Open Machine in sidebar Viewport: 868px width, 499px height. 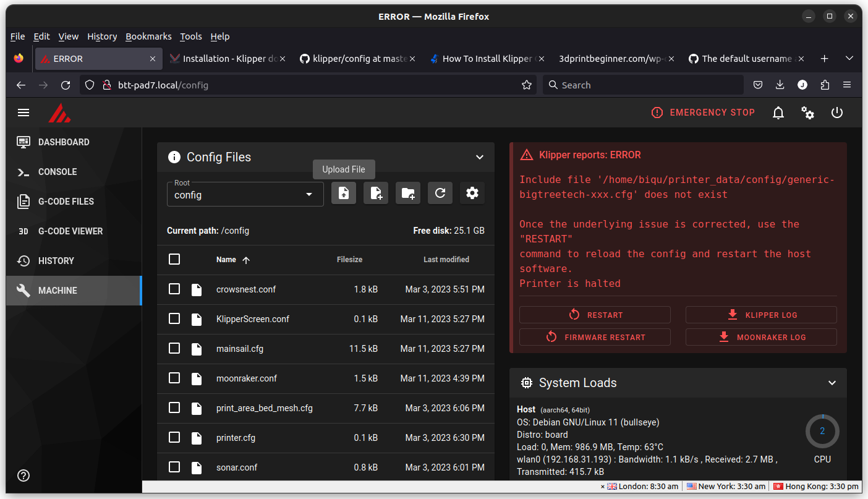tap(74, 291)
